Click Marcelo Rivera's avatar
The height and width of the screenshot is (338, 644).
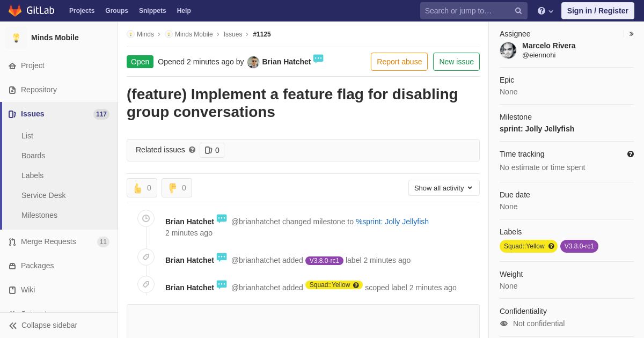(508, 50)
